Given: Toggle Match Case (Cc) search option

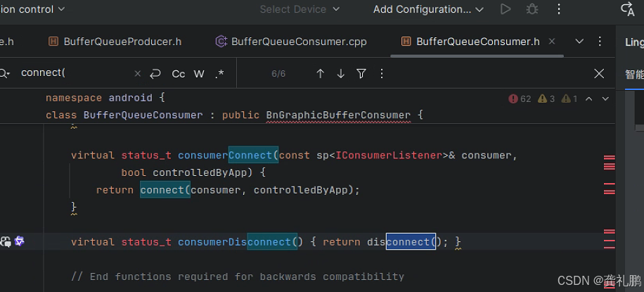Looking at the screenshot, I should [x=179, y=74].
